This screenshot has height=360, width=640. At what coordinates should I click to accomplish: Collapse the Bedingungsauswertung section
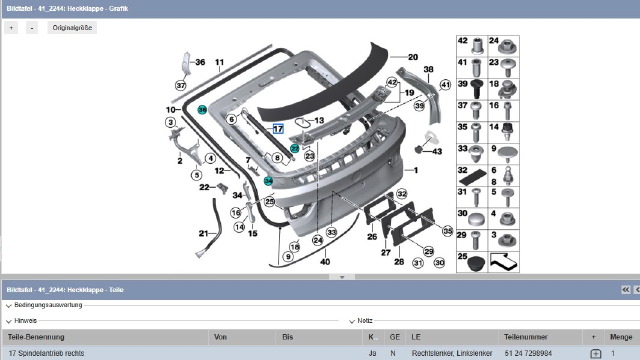9,305
